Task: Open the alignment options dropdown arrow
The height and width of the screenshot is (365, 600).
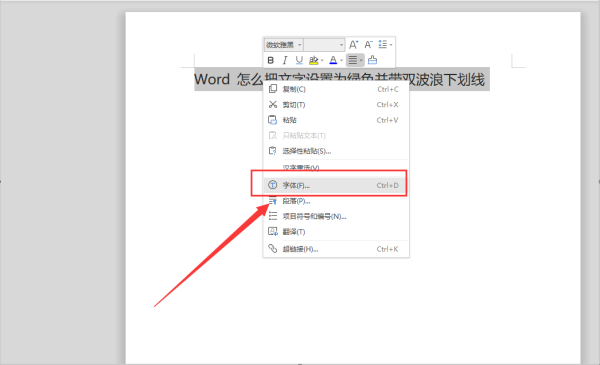Action: 361,60
